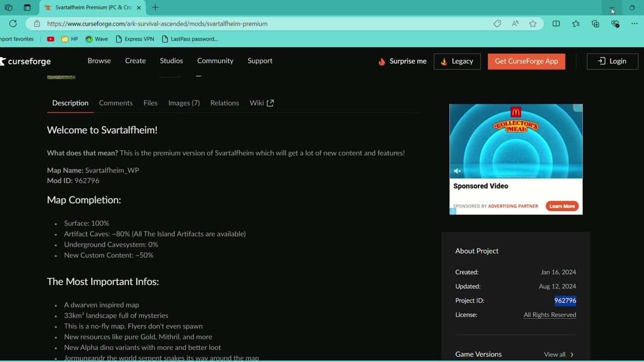
Task: Click the highlighted Project ID 962796
Action: 565,301
